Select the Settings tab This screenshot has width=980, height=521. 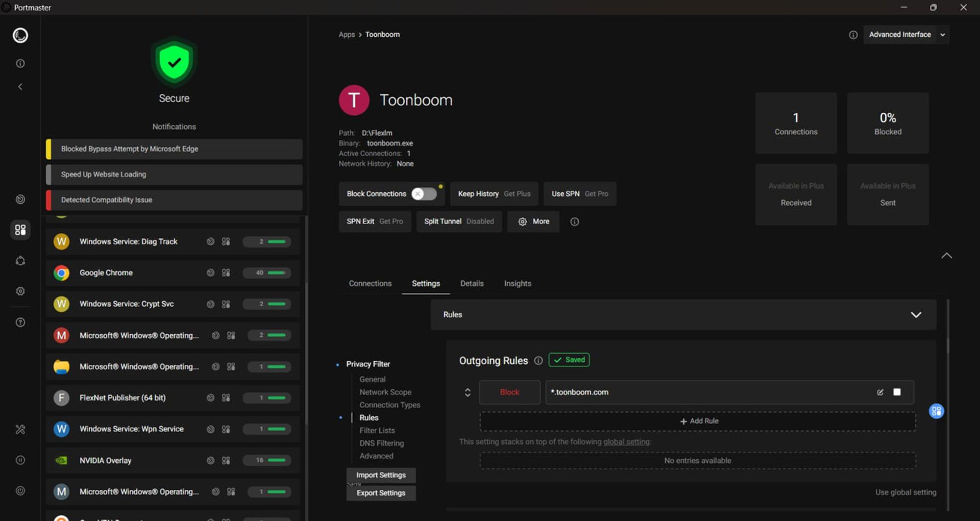pos(426,284)
